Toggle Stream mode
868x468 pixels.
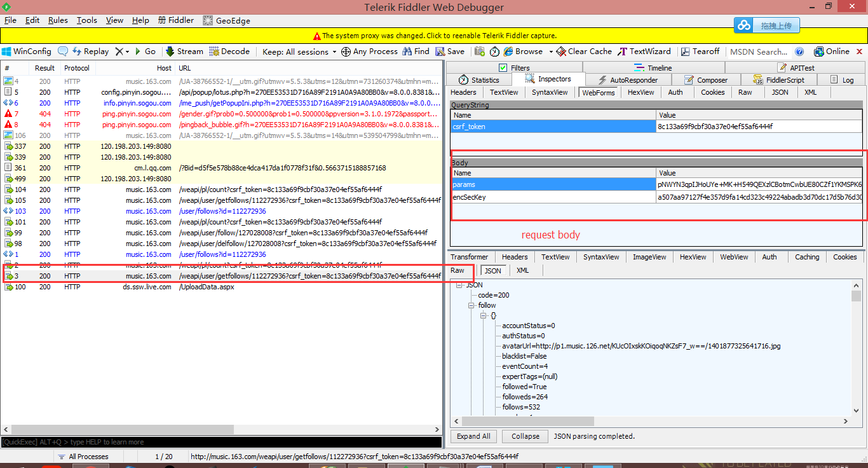coord(184,52)
